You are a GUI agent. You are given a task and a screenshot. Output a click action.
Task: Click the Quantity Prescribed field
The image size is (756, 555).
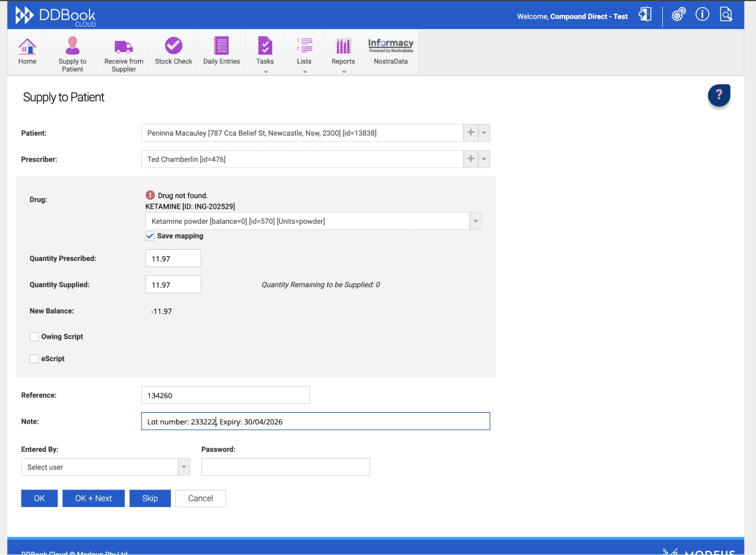[x=173, y=259]
